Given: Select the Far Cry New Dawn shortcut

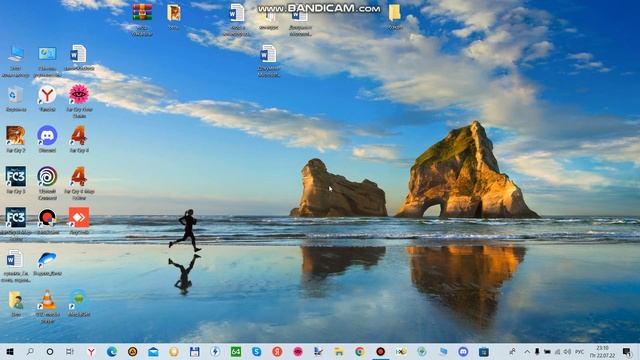Looking at the screenshot, I should click(79, 95).
